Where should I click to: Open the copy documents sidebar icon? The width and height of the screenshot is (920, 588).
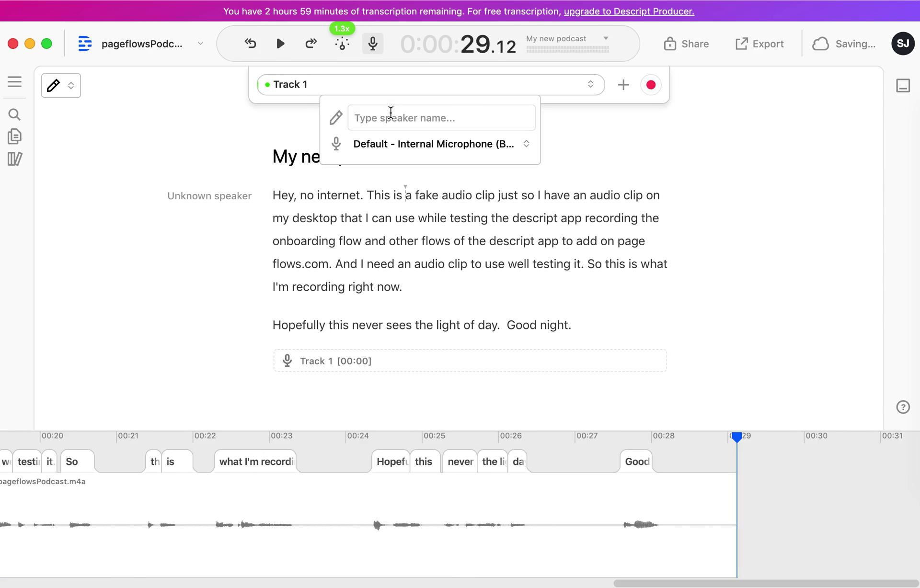pyautogui.click(x=14, y=136)
